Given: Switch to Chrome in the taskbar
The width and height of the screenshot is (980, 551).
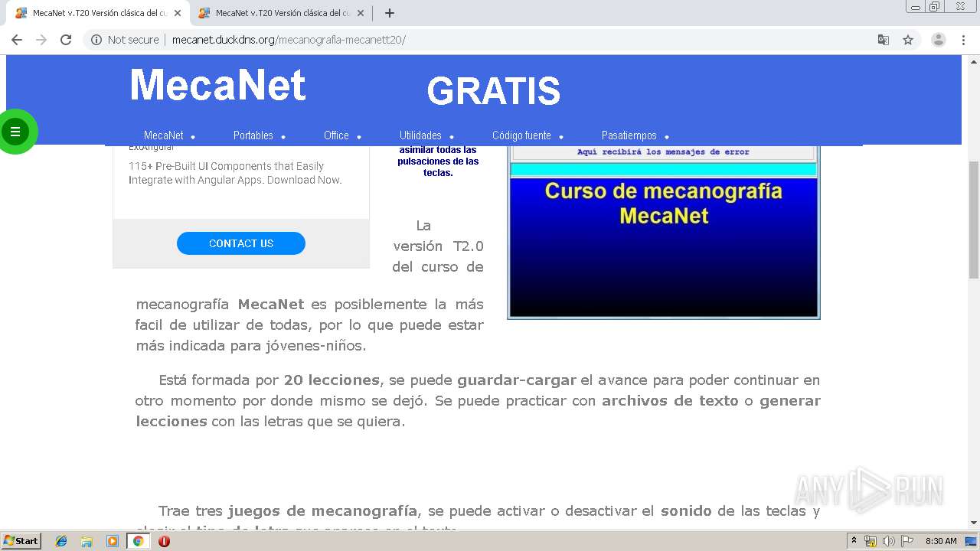Looking at the screenshot, I should click(138, 541).
